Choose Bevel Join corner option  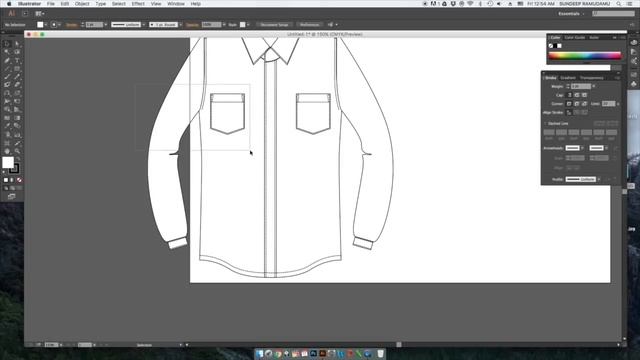pos(584,104)
